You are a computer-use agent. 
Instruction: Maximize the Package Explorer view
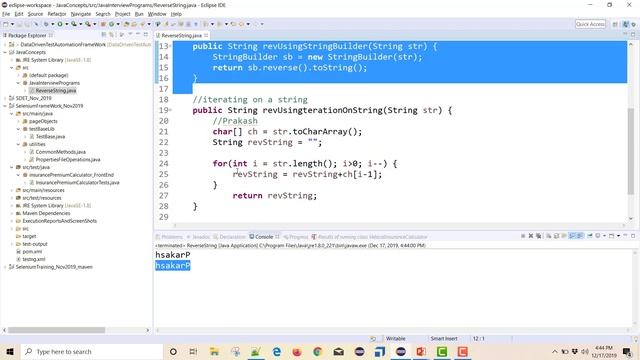point(146,35)
